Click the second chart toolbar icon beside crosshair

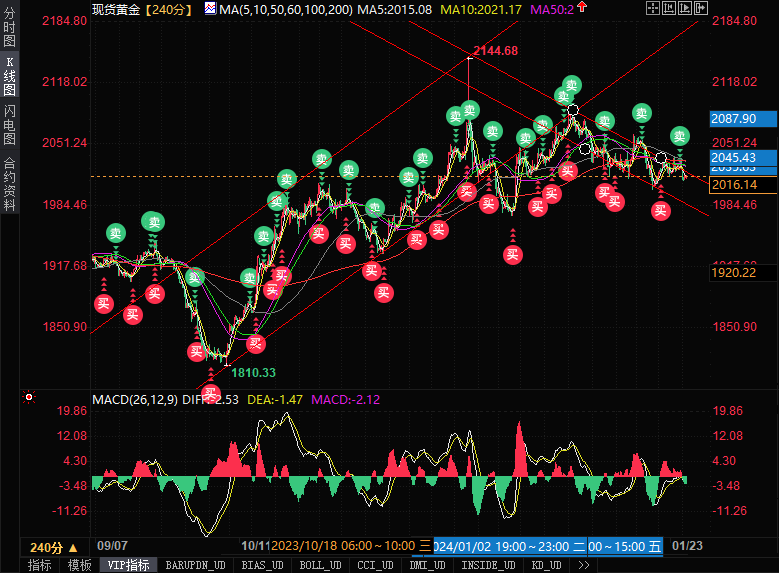[x=670, y=8]
